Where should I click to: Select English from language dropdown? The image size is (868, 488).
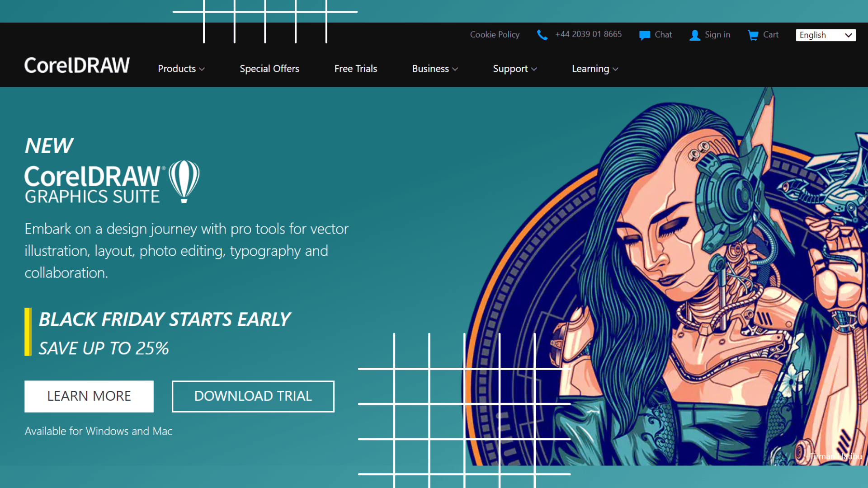coord(826,34)
